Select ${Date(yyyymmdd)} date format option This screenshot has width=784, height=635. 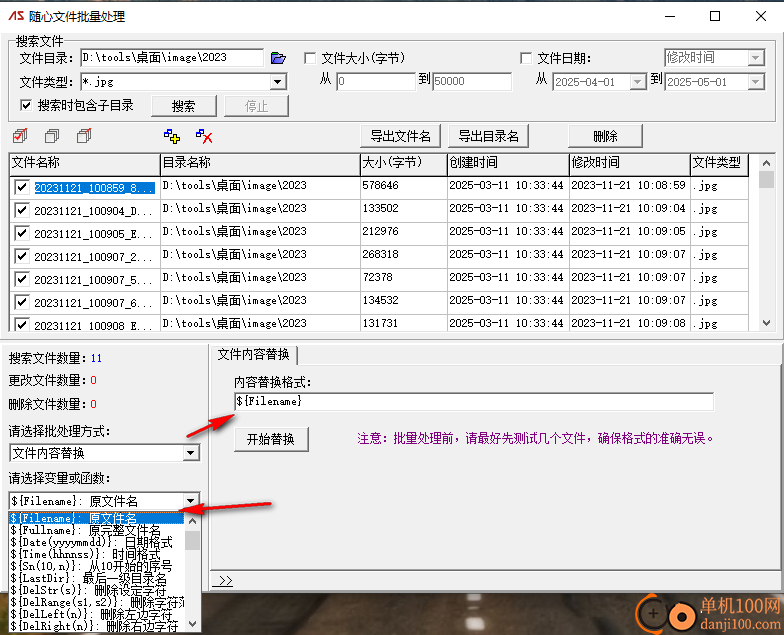click(96, 542)
